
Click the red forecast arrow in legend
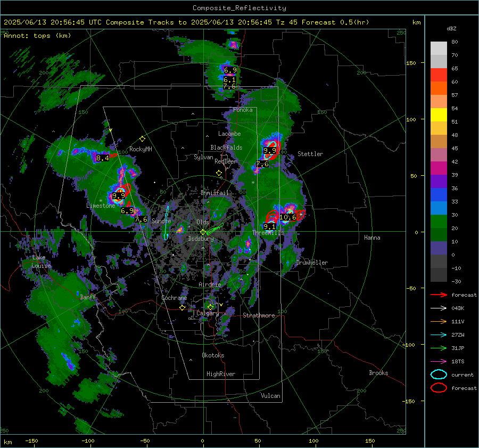point(439,295)
